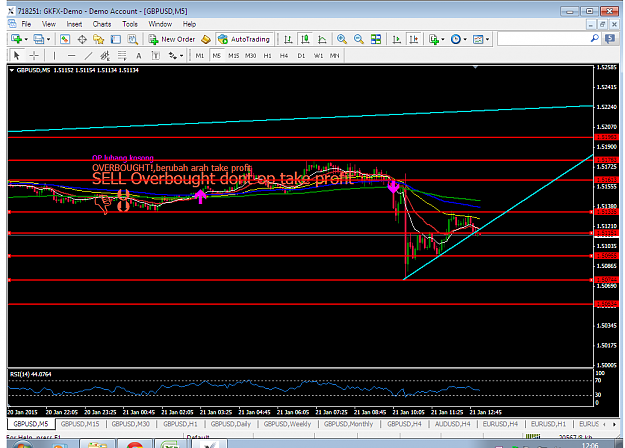Select the M15 timeframe
The width and height of the screenshot is (625, 448).
(234, 56)
